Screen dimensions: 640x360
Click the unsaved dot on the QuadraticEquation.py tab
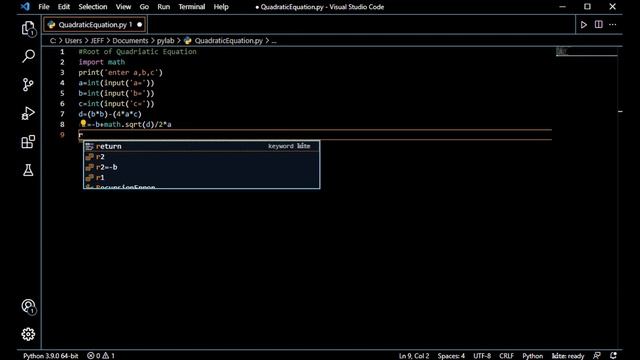point(140,24)
